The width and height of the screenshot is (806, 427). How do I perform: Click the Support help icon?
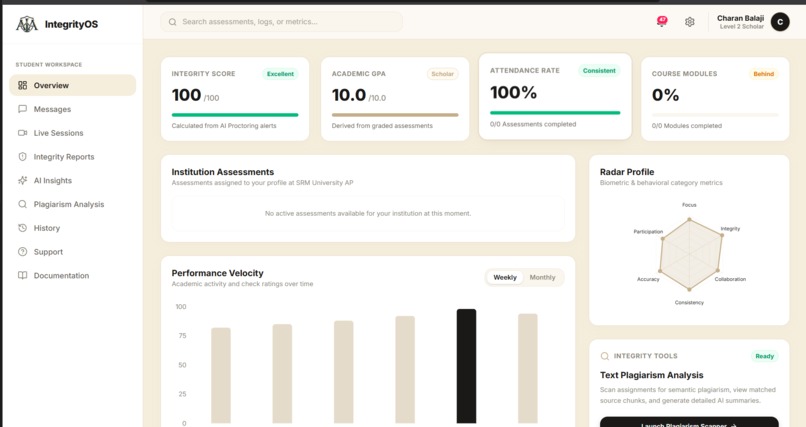point(22,252)
